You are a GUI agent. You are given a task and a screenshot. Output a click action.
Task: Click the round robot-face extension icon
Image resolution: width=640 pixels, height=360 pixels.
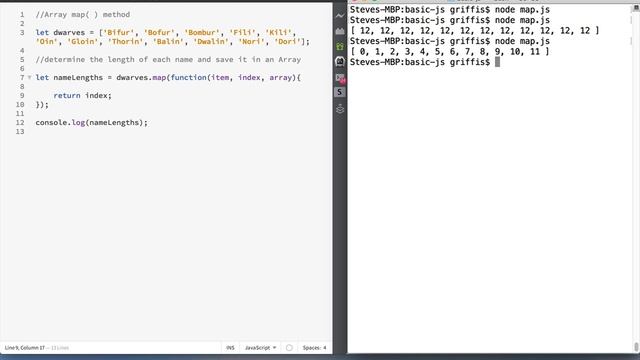click(x=340, y=61)
